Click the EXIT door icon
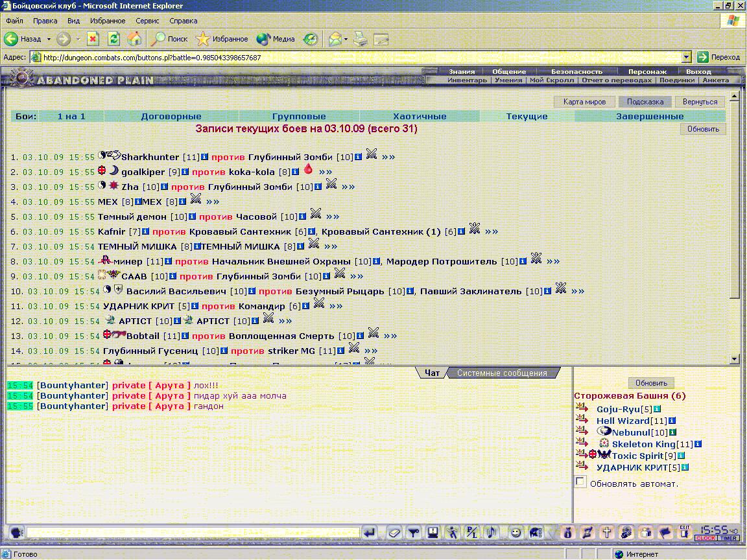747x560 pixels. 685,532
